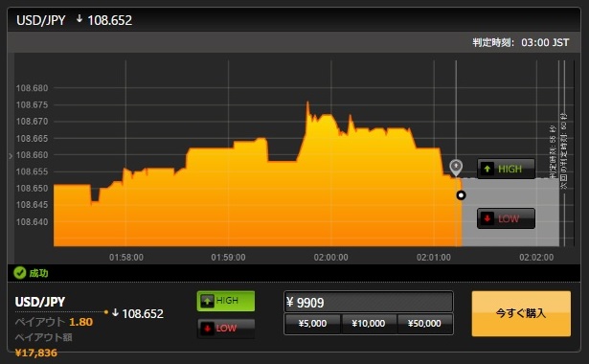
Task: Choose HIGH on the chart overlay
Action: click(x=506, y=169)
